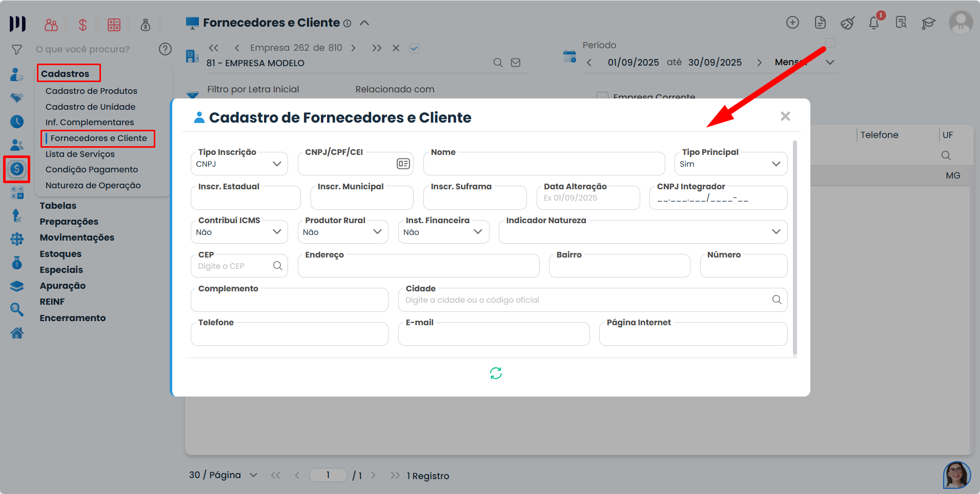Open the Produtor Rural dropdown
Image resolution: width=980 pixels, height=494 pixels.
pyautogui.click(x=343, y=232)
